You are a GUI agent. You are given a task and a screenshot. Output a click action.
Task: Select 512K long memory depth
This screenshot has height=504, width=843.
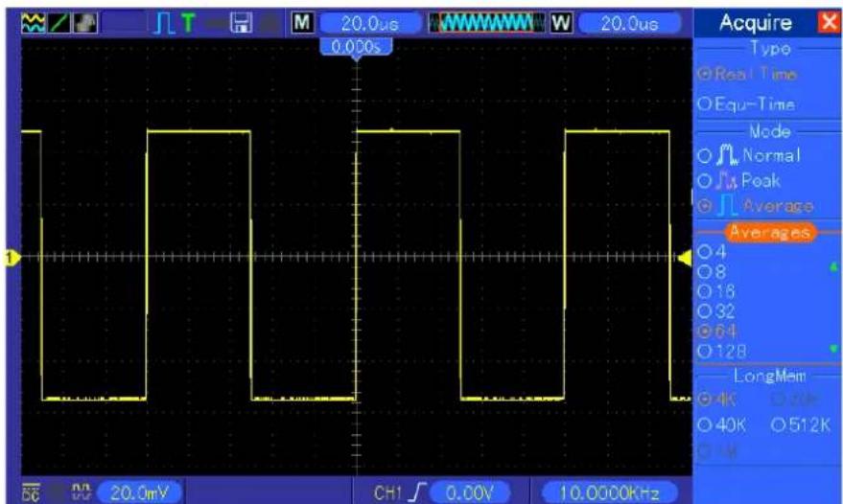[801, 425]
